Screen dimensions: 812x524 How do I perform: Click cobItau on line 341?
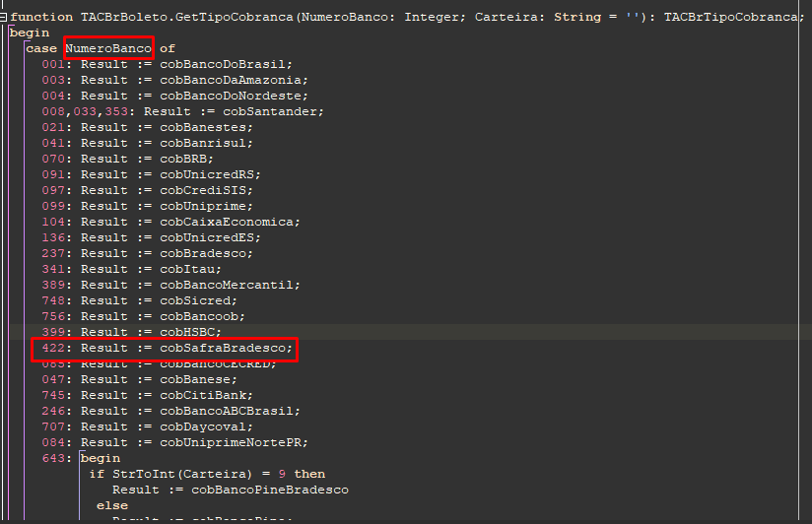(187, 269)
